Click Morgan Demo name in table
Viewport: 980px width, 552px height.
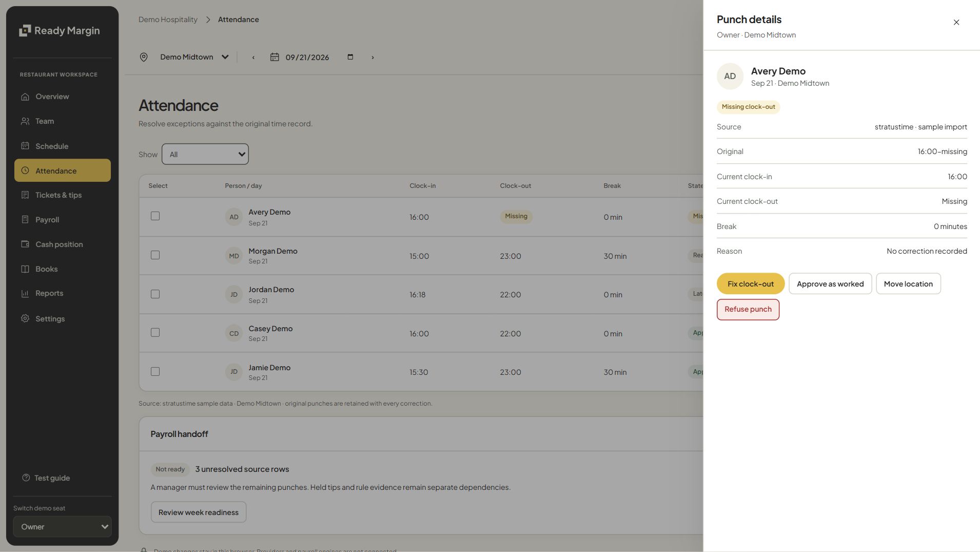(273, 251)
